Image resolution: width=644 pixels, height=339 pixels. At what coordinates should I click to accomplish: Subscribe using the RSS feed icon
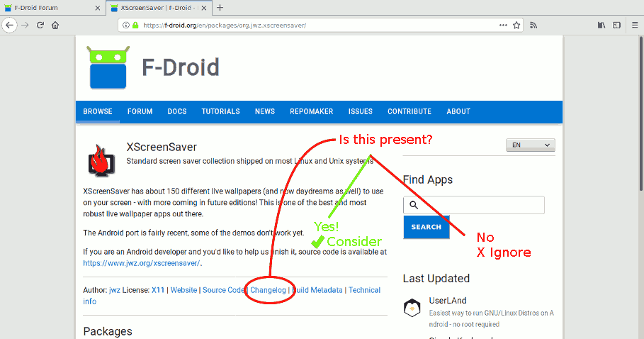pos(533,25)
